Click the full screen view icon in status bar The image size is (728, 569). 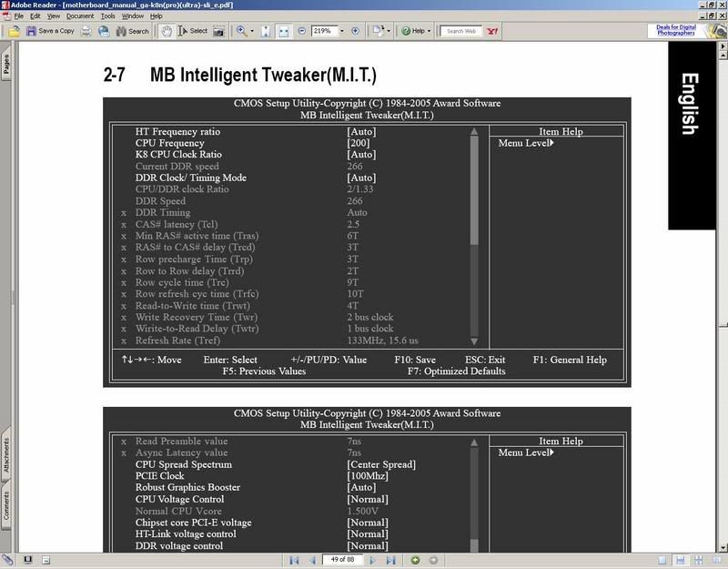(x=28, y=560)
